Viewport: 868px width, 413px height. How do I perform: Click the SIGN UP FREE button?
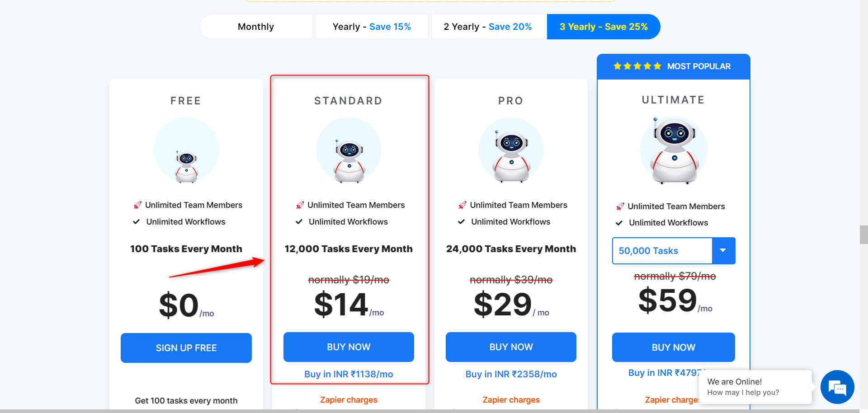[x=186, y=348]
